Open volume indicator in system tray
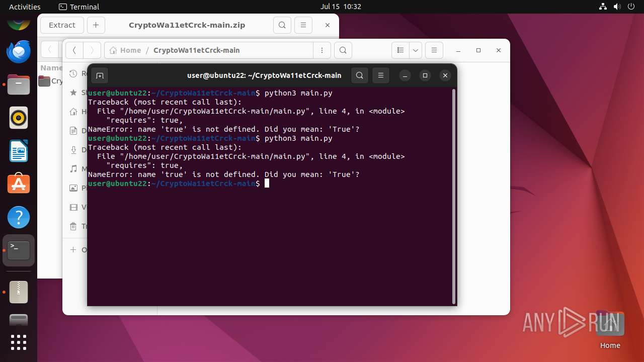Viewport: 644px width, 362px height. [x=617, y=7]
